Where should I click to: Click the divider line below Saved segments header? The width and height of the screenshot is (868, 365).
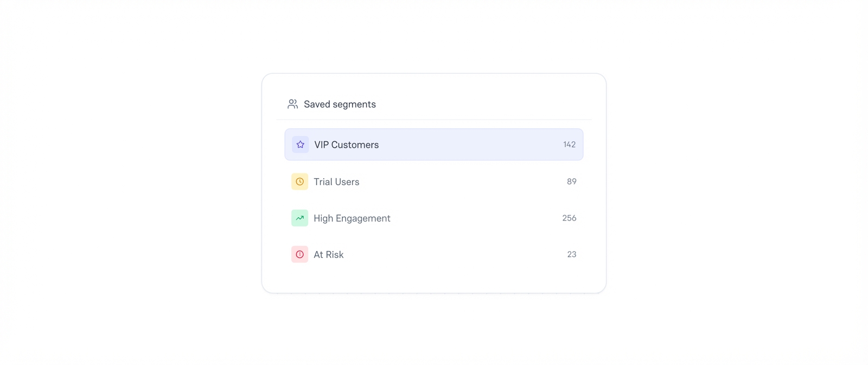(x=434, y=119)
